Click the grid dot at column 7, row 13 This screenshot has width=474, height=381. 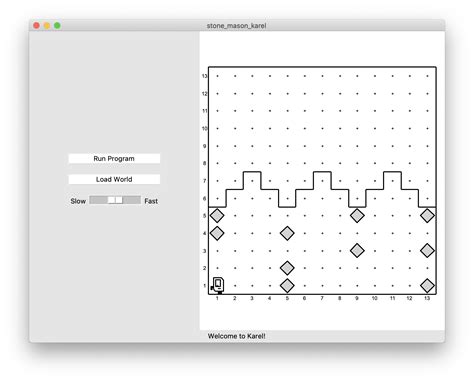tap(322, 76)
